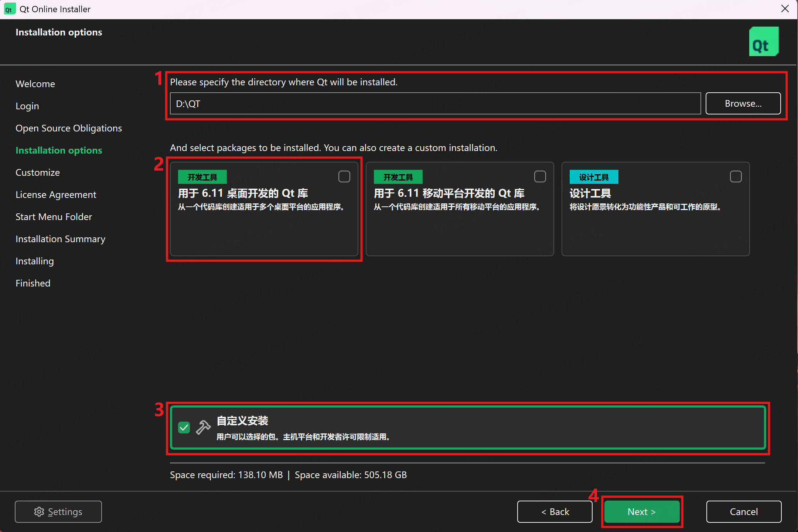Viewport: 798px width, 532px height.
Task: Cancel the Qt installation
Action: coord(744,512)
